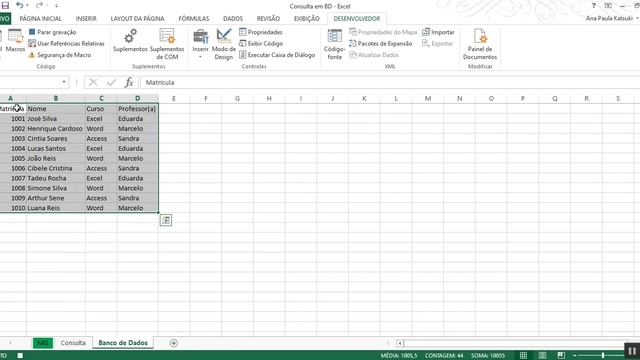Toggle Usar Referências Relativas
This screenshot has width=640, height=360.
click(67, 43)
